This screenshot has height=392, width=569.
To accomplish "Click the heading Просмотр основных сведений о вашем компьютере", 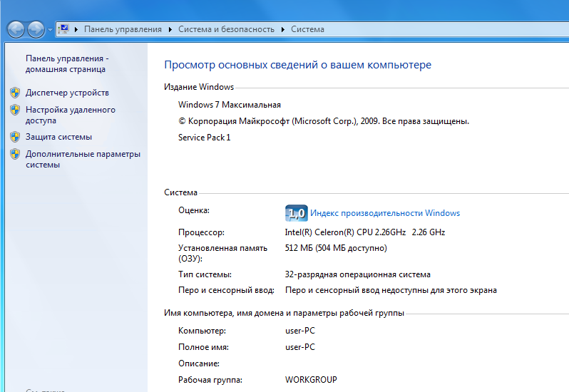I will click(297, 65).
